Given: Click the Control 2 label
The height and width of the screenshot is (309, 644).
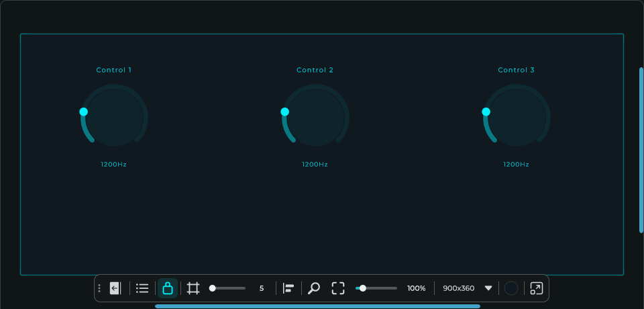Looking at the screenshot, I should [315, 70].
